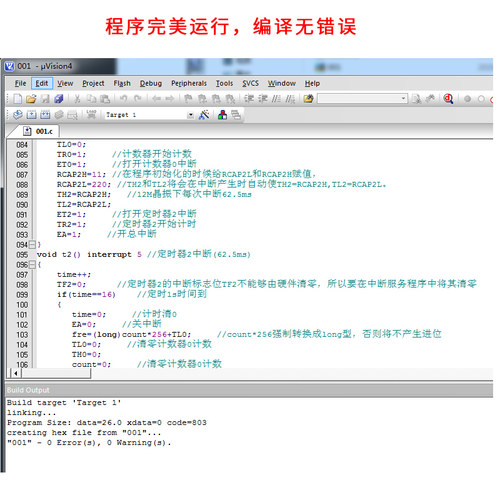
Task: Click the 'RCAP2L=220;' code statement
Action: (84, 185)
